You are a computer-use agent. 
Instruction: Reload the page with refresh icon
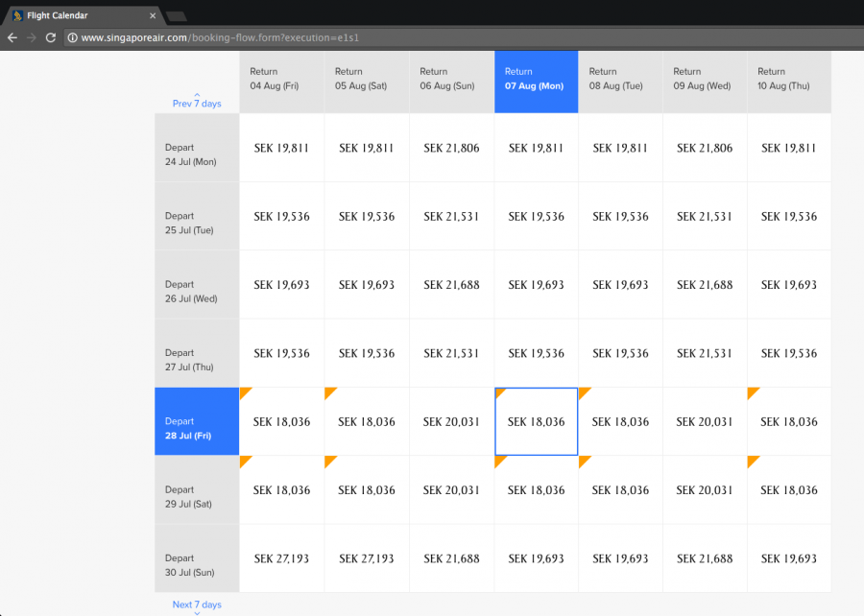(51, 37)
